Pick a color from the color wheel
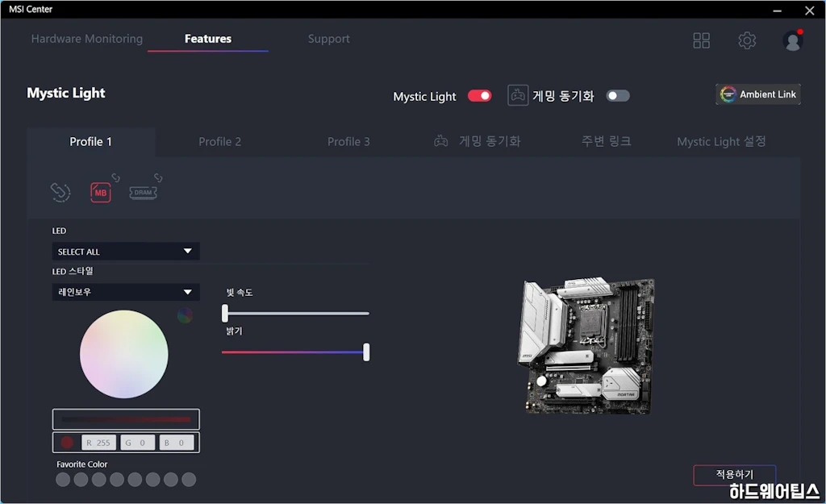This screenshot has width=826, height=504. (123, 354)
